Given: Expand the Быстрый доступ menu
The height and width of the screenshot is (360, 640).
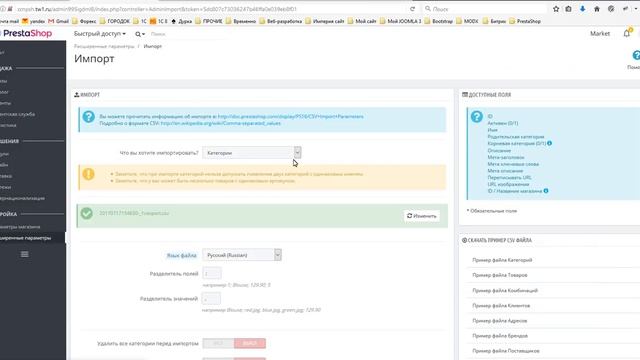Looking at the screenshot, I should (100, 33).
